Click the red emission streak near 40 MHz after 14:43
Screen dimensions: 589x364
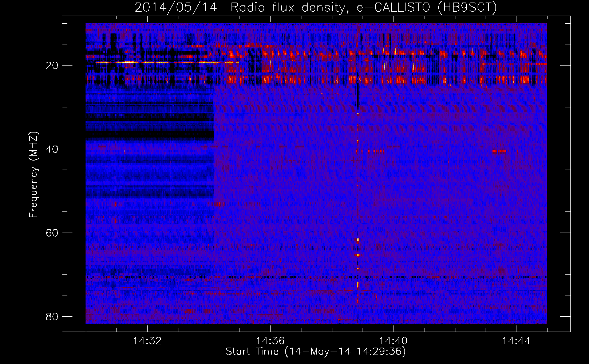click(499, 151)
